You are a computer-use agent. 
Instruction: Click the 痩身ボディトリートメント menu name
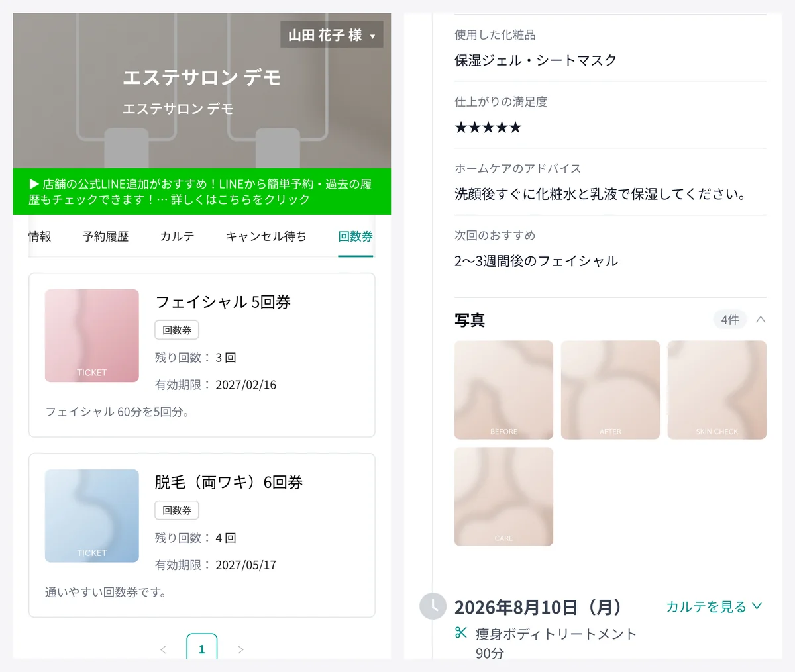556,634
